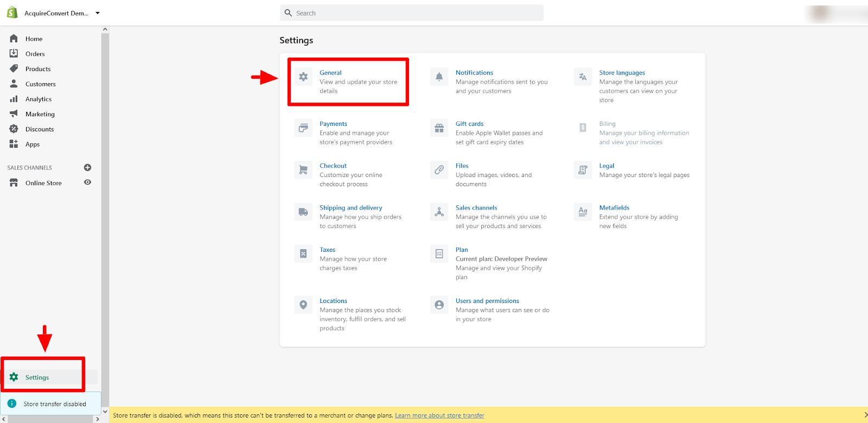Image resolution: width=868 pixels, height=423 pixels.
Task: Click the Users and permissions avatar icon
Action: coord(439,305)
